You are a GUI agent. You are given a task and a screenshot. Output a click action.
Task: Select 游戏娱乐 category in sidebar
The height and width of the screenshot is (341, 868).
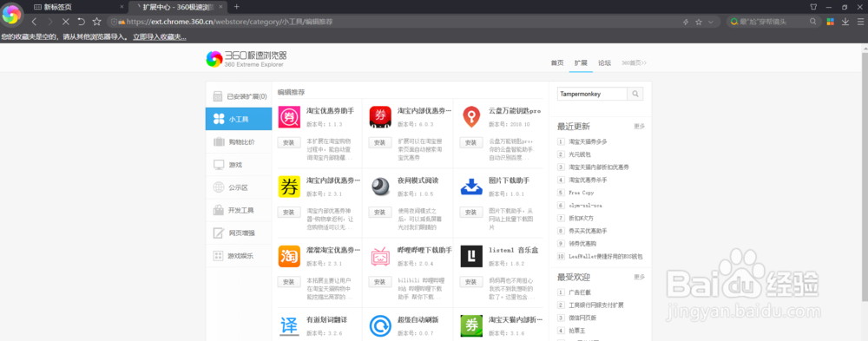click(239, 255)
